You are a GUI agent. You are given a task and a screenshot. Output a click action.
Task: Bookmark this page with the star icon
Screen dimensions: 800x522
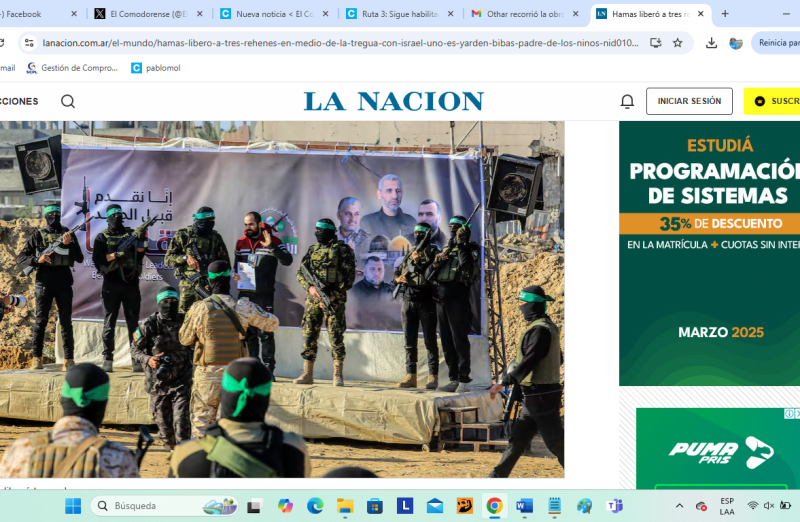coord(677,43)
